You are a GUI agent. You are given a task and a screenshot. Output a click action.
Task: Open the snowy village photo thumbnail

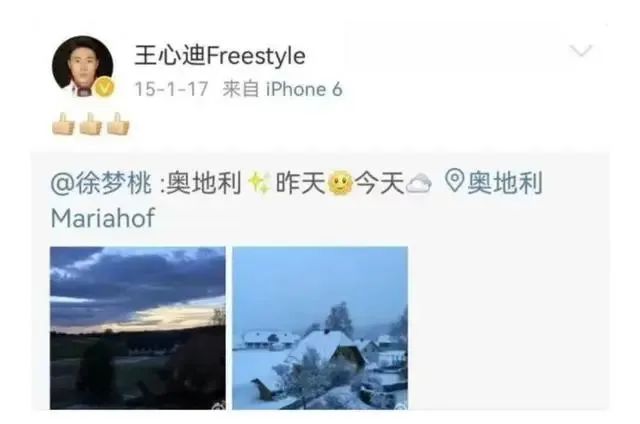click(x=320, y=328)
